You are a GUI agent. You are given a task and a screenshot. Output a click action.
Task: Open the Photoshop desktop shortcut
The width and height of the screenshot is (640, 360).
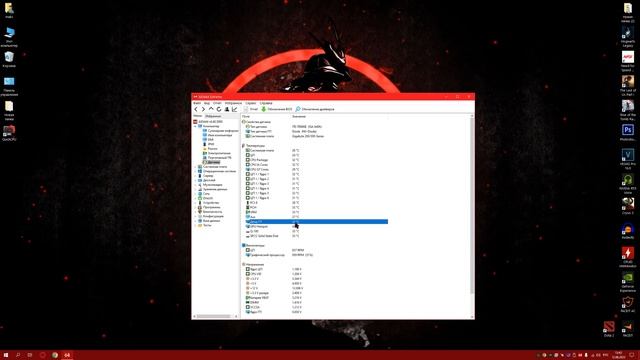tap(628, 133)
